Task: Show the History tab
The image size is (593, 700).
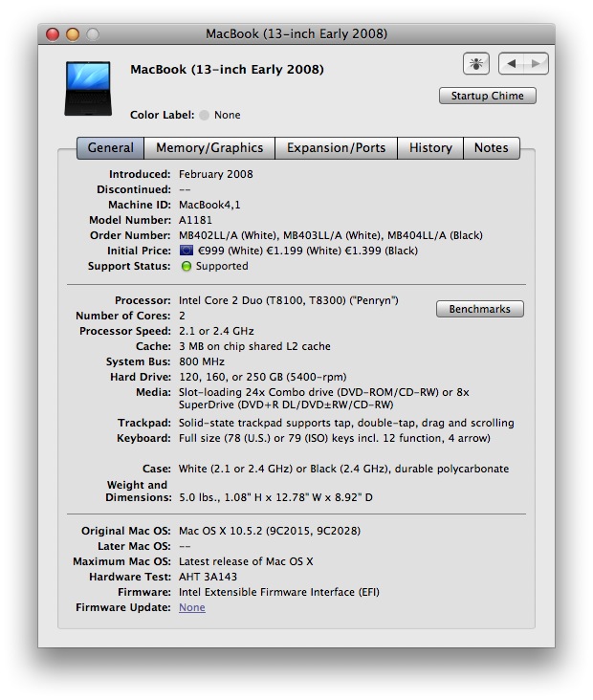Action: (430, 148)
